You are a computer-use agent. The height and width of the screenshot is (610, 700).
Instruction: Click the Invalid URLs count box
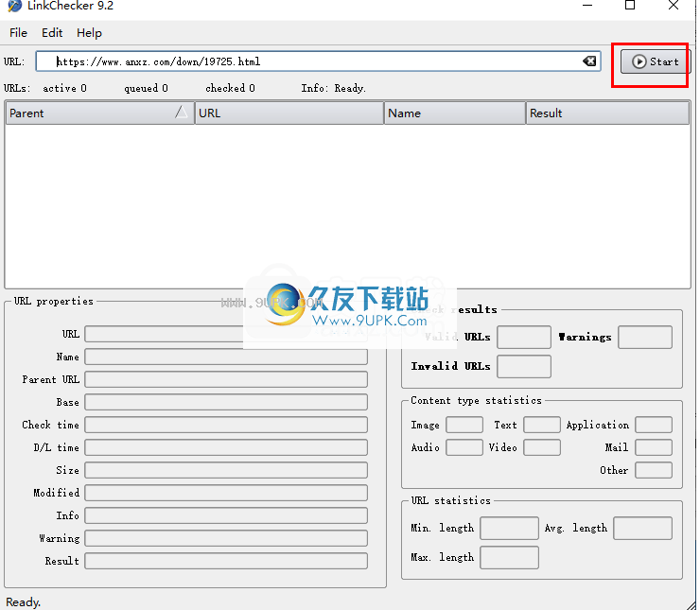click(524, 366)
